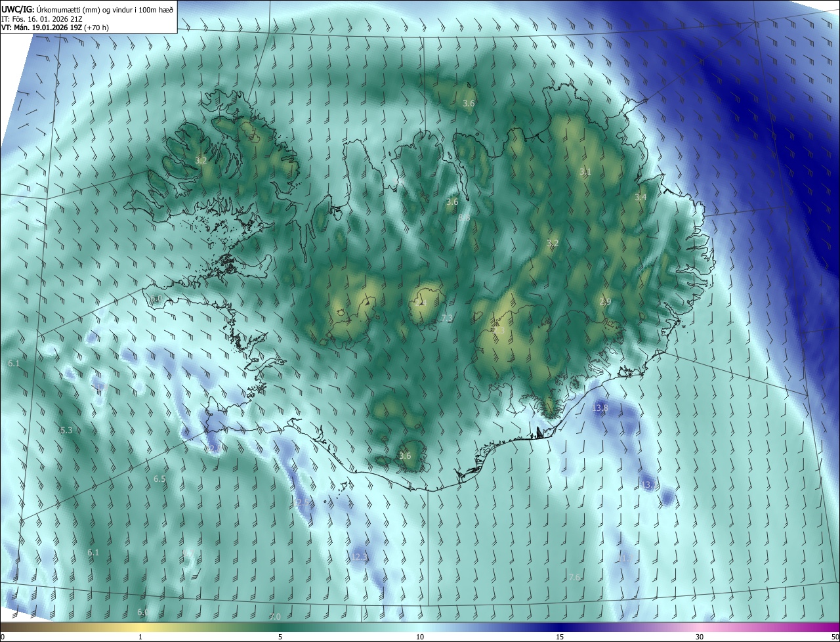This screenshot has height=642, width=840.
Task: Click the VT: Mán. 19.01.2026 19Z line
Action: [55, 28]
